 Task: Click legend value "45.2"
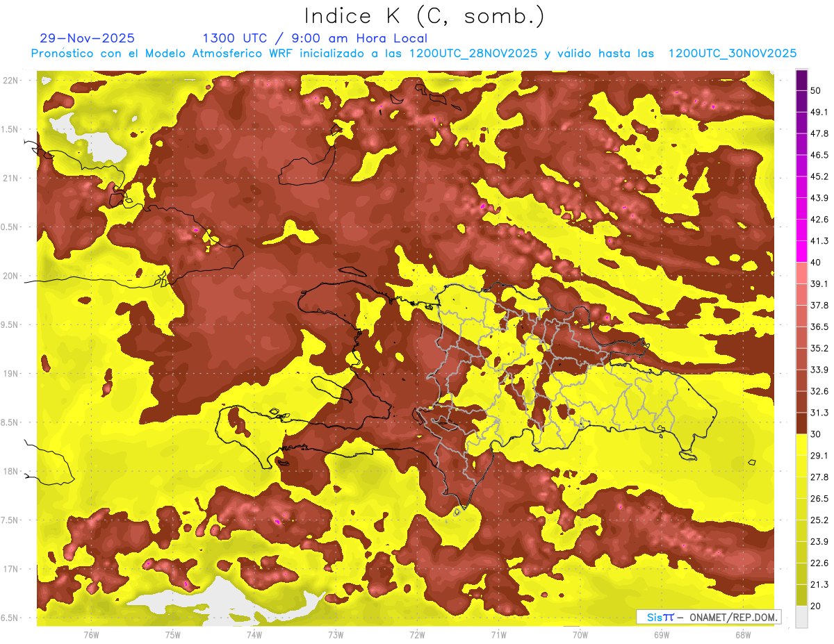pos(819,176)
